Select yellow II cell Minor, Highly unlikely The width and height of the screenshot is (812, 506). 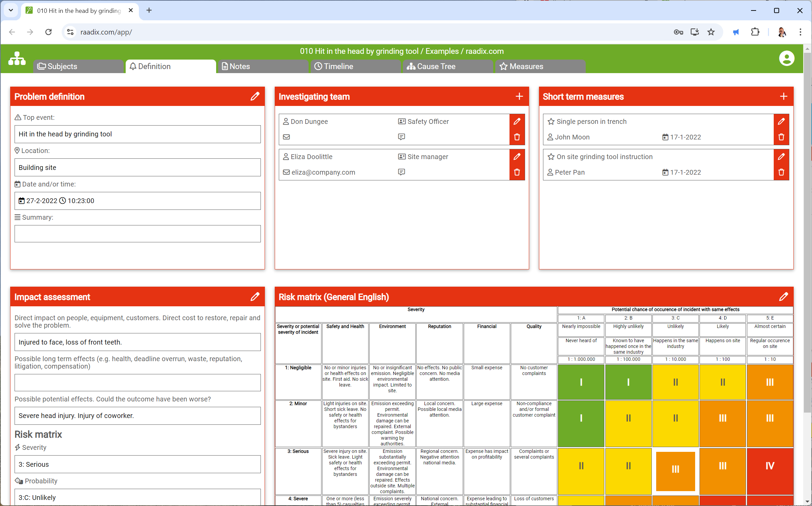coord(628,424)
